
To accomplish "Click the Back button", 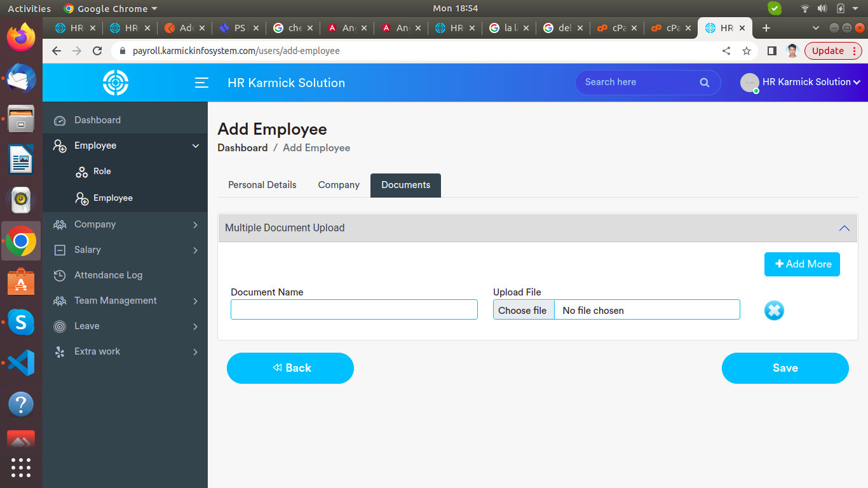I will [x=290, y=368].
